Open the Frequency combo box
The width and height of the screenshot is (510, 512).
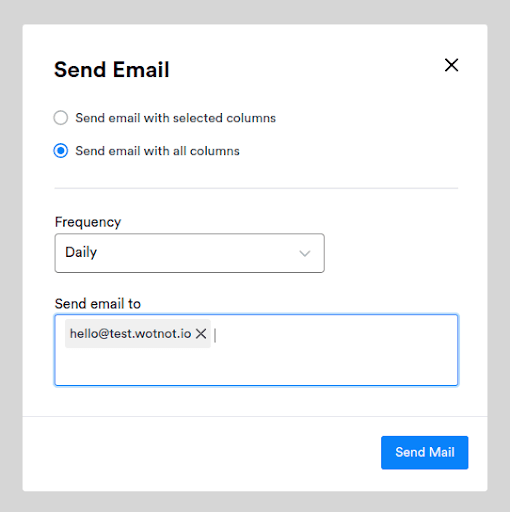tap(190, 253)
